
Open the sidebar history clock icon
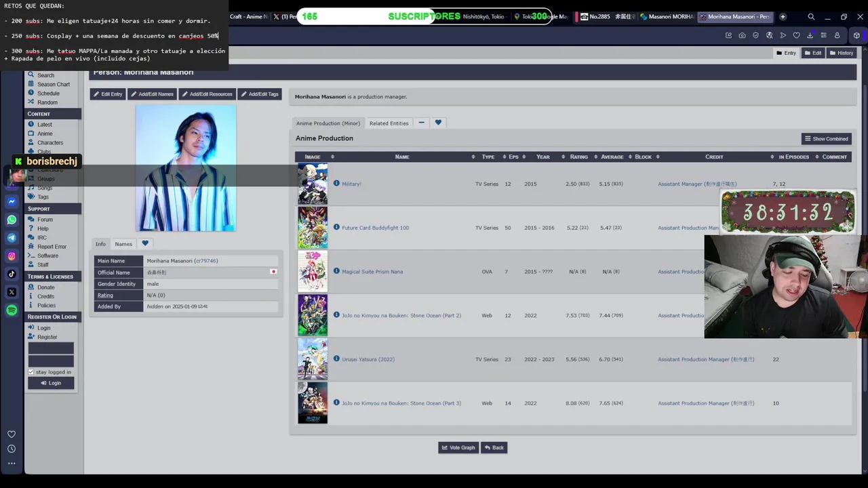[x=12, y=449]
